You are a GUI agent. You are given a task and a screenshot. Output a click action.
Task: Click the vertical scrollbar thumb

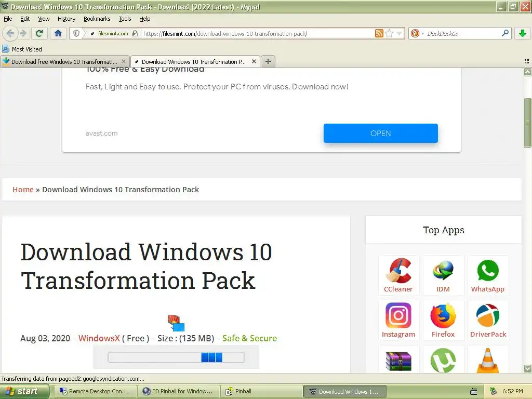528,123
